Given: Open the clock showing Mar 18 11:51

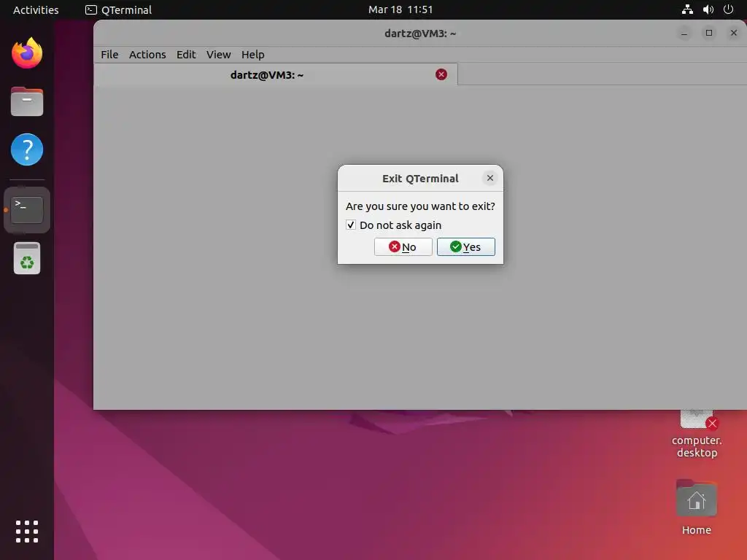Looking at the screenshot, I should (x=400, y=9).
